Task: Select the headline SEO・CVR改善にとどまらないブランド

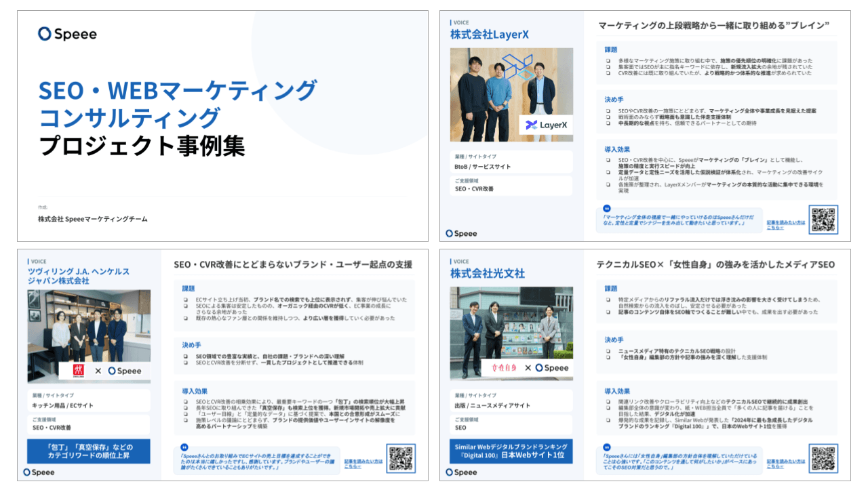Action: [293, 264]
